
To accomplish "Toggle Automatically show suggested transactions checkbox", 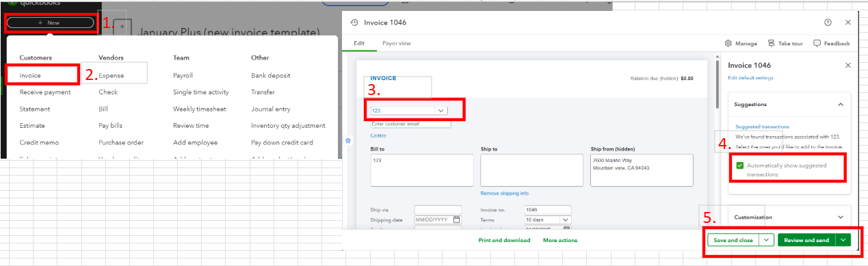I will coord(740,166).
